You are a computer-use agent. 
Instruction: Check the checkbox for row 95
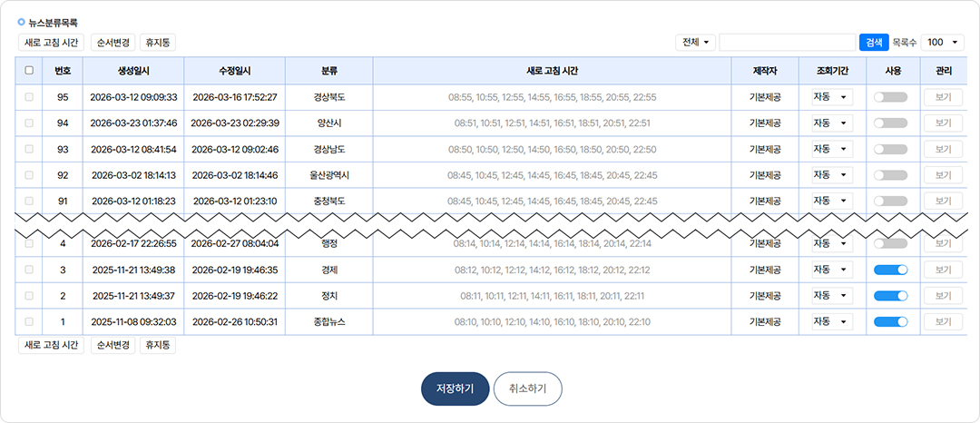click(29, 97)
